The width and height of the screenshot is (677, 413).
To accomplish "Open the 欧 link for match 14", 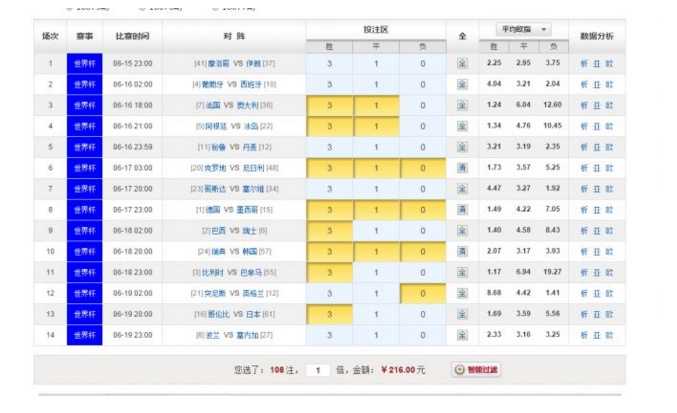I will point(609,335).
